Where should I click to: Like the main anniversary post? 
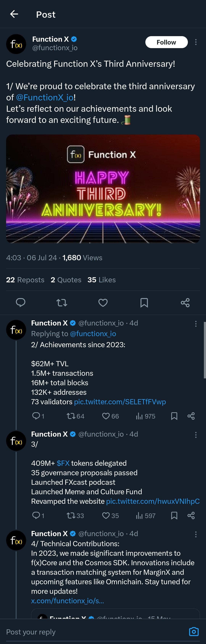(x=103, y=302)
